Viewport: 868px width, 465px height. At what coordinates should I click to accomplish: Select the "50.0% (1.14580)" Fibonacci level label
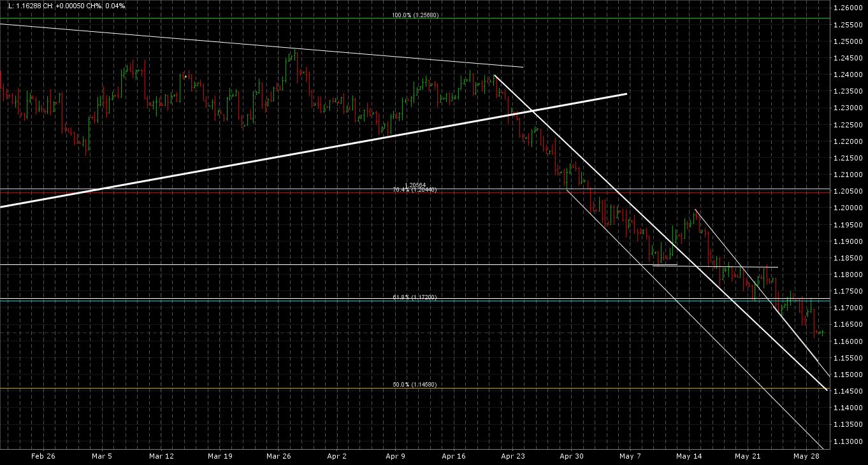[x=414, y=385]
